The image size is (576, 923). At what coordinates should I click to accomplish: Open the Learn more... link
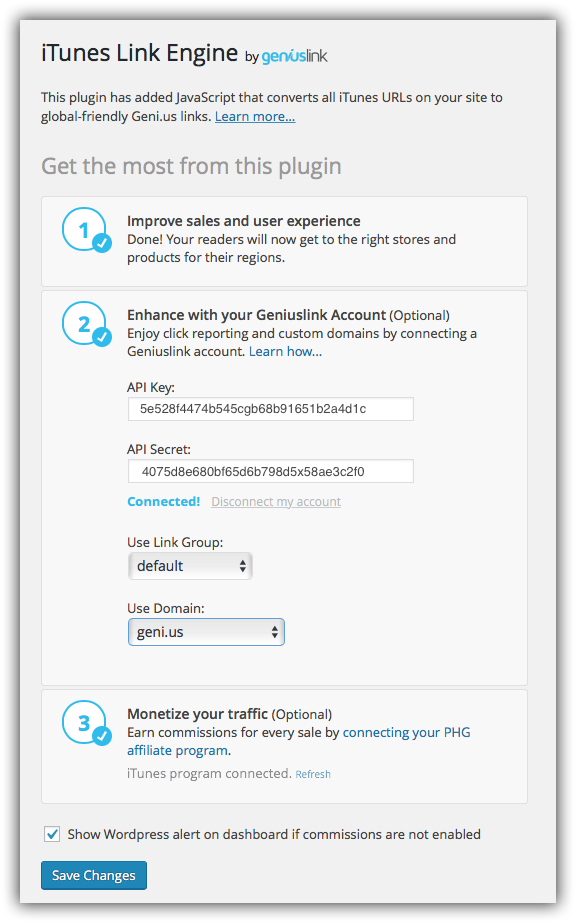[x=255, y=117]
